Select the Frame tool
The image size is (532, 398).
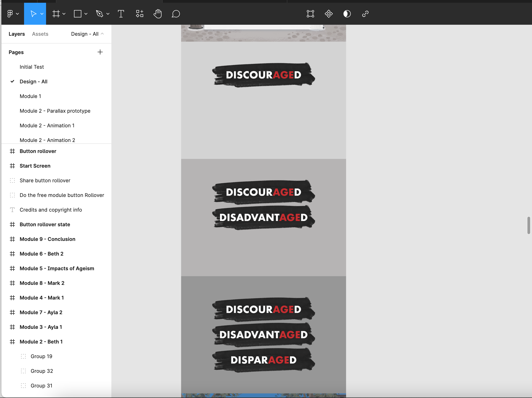click(x=56, y=14)
